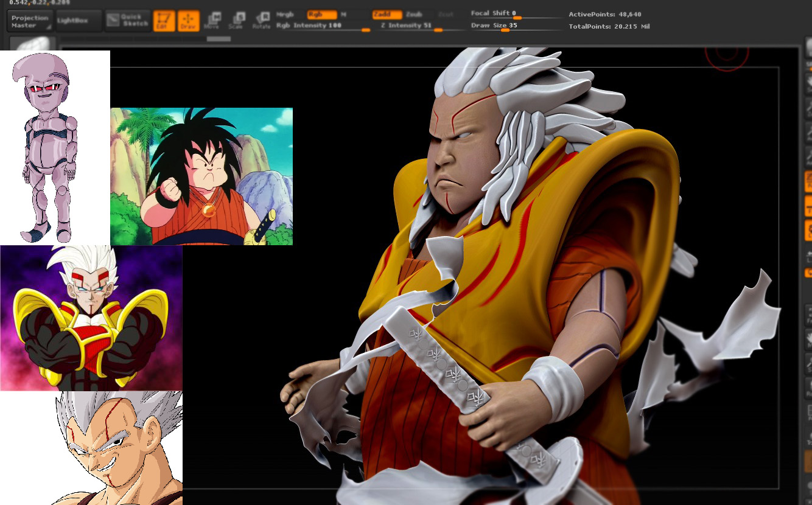The image size is (812, 505).
Task: Select the Move transform tool
Action: [212, 21]
